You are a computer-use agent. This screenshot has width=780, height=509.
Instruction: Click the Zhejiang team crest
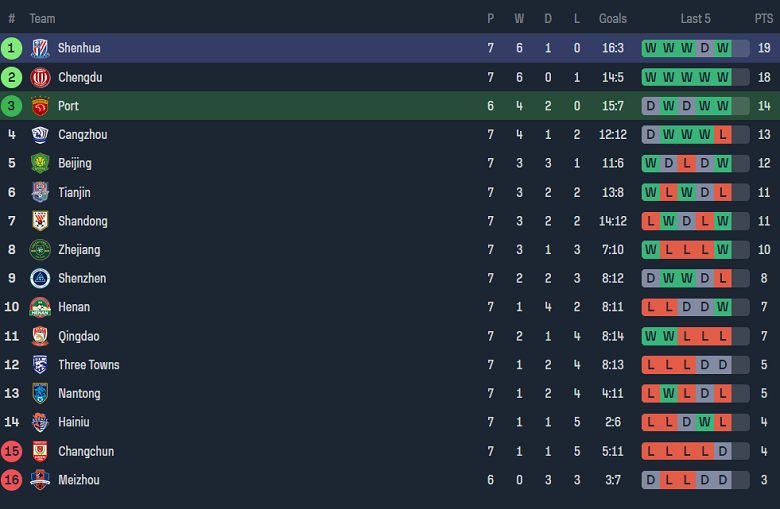tap(40, 250)
